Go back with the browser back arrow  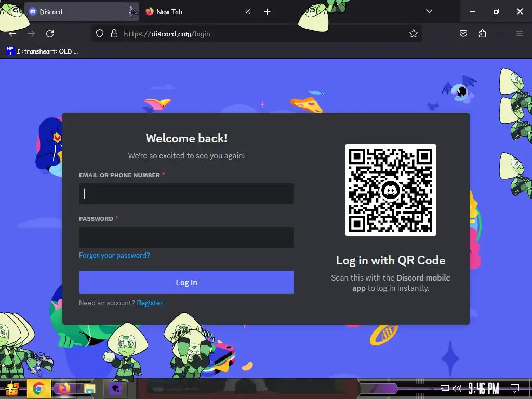click(x=12, y=34)
